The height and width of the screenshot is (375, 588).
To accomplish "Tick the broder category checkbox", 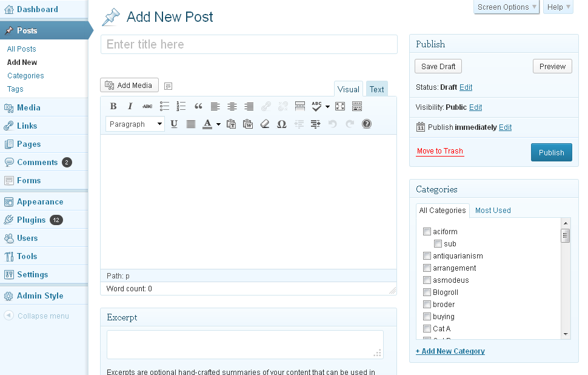I will coord(427,304).
